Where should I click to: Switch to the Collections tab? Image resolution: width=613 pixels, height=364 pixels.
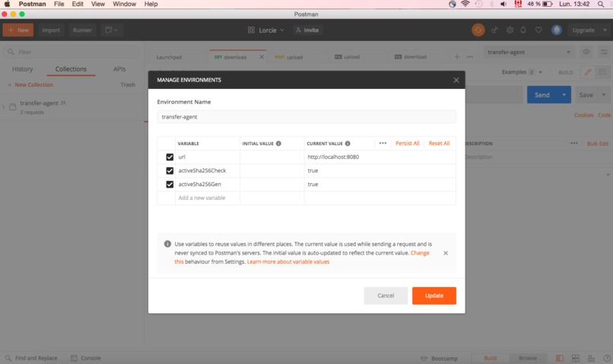(x=71, y=69)
